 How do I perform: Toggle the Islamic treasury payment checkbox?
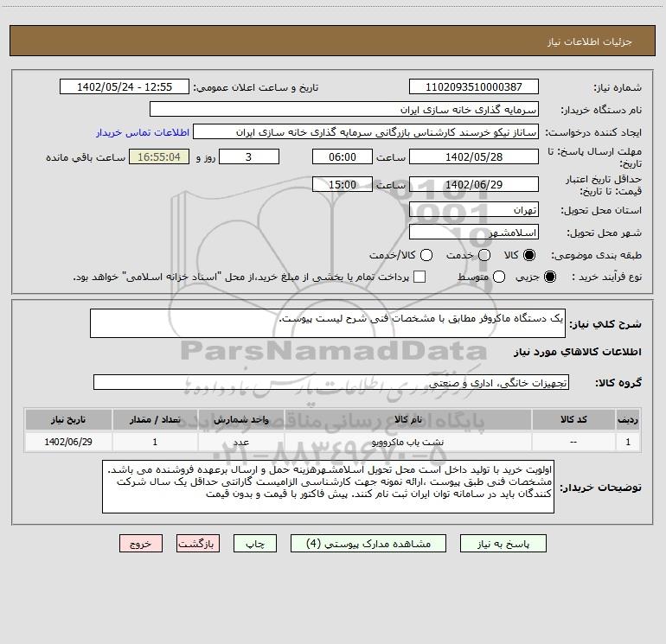(419, 277)
